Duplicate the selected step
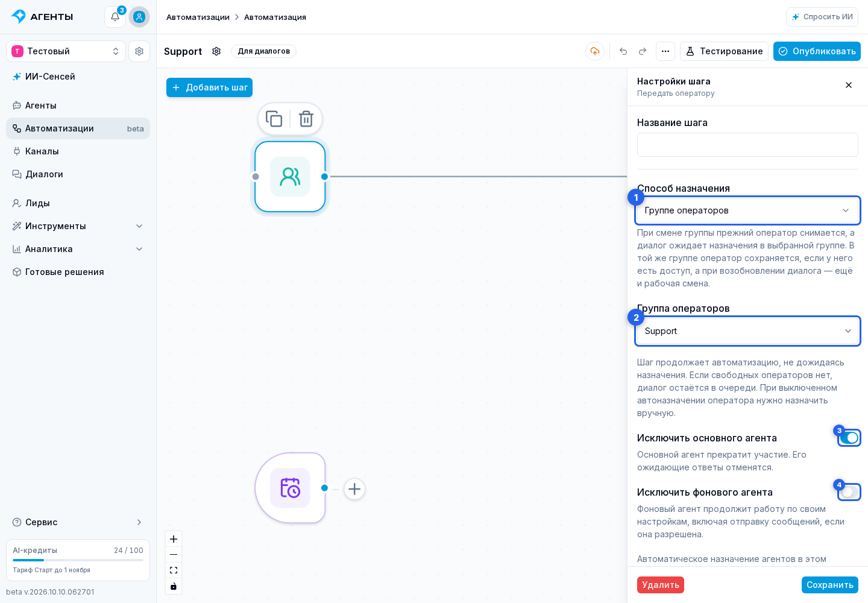The width and height of the screenshot is (868, 603). tap(274, 119)
